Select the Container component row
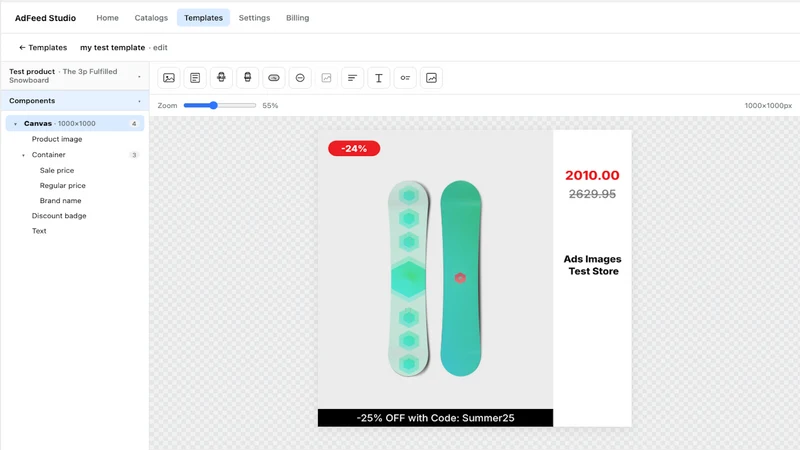800x450 pixels. pos(75,155)
